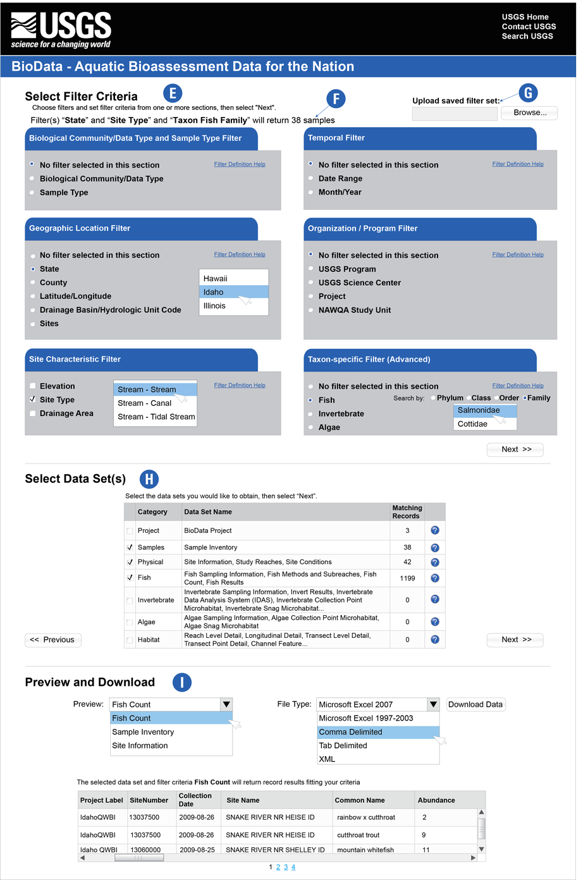Open help icon for the BioData Project row

click(434, 530)
